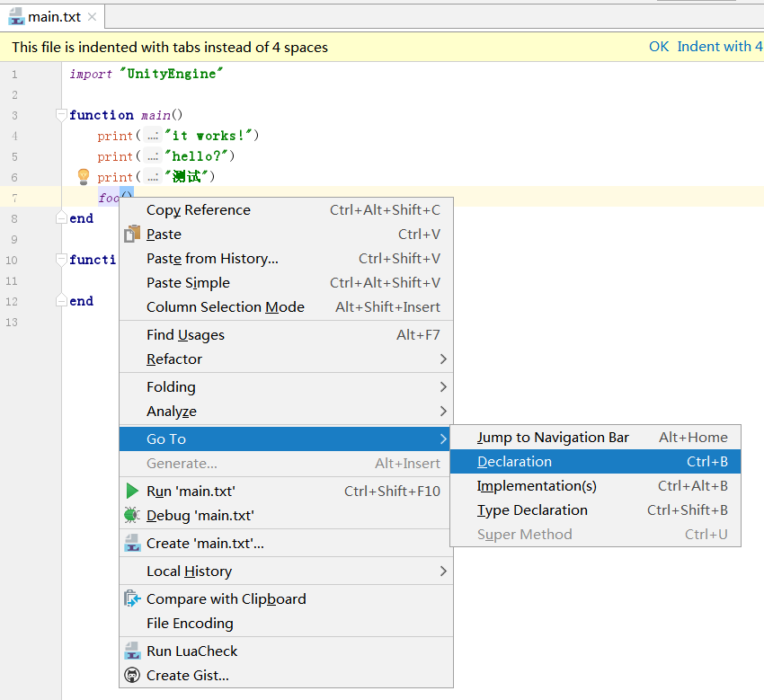Click the Paste clipboard icon
The height and width of the screenshot is (700, 764).
[132, 235]
